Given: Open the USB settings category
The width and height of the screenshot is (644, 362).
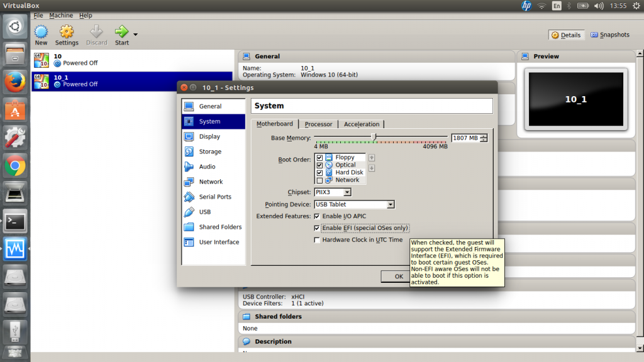Looking at the screenshot, I should pos(205,212).
